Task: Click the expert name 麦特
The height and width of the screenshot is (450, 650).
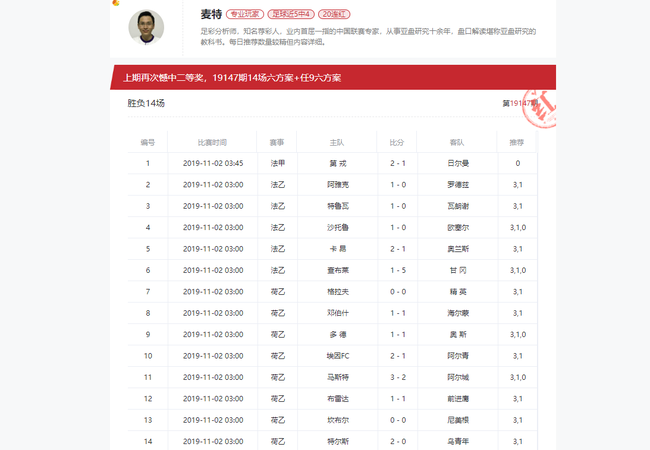Action: pos(211,15)
